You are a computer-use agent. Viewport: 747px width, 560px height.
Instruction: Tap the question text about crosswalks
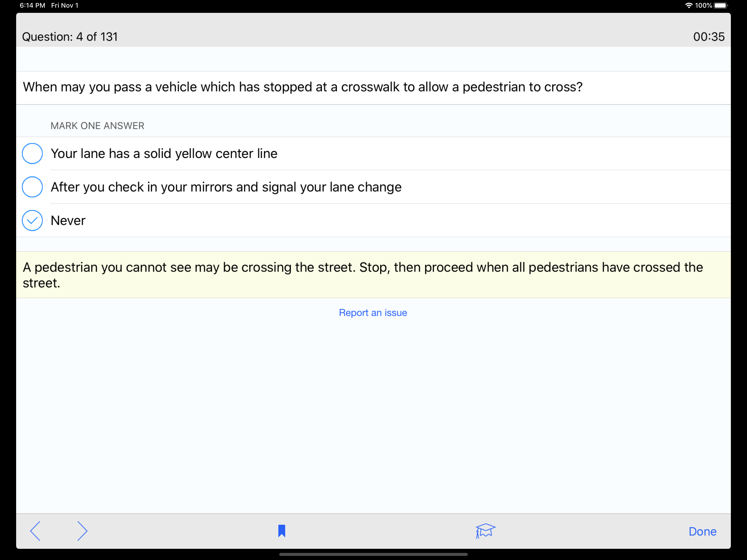point(302,87)
